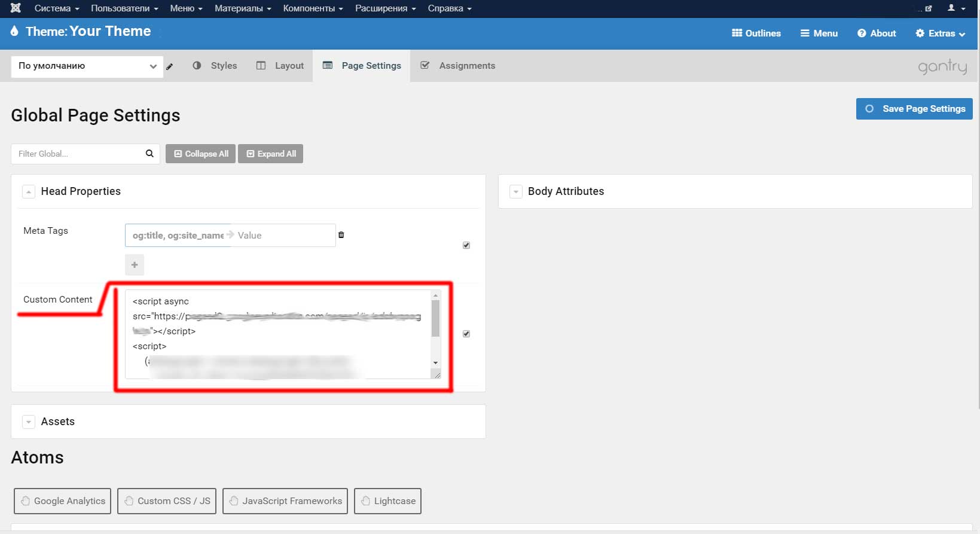Toggle the Custom Content override checkbox
980x534 pixels.
[466, 334]
